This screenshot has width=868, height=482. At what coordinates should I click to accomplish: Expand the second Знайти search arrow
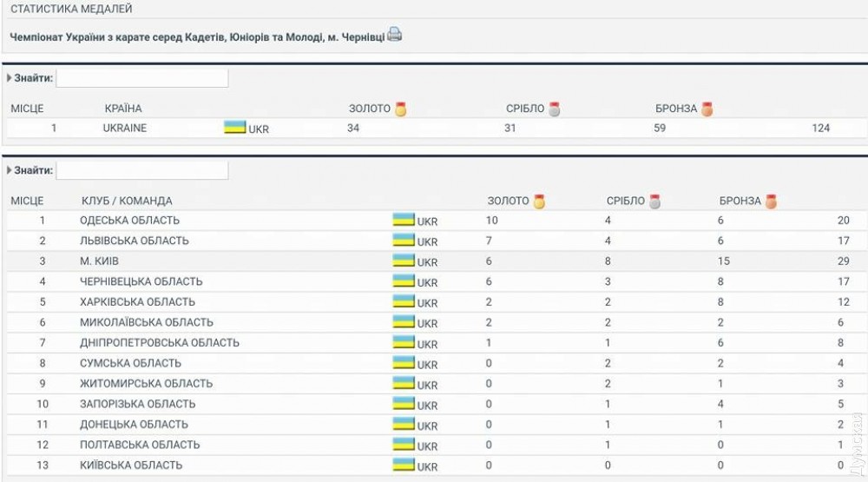(10, 170)
